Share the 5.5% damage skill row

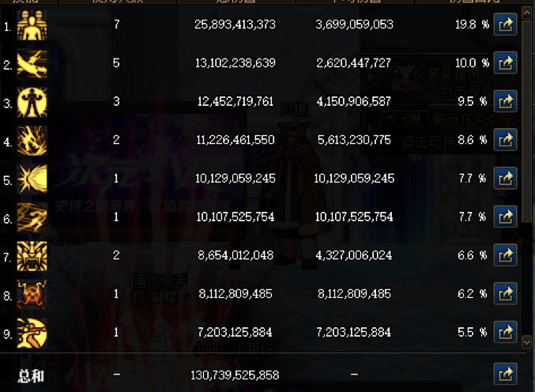pos(505,332)
